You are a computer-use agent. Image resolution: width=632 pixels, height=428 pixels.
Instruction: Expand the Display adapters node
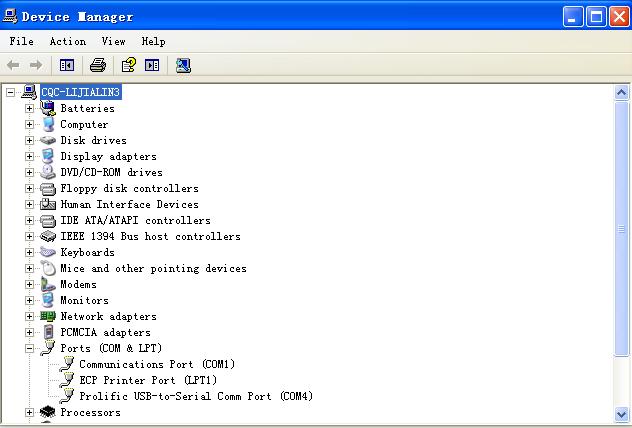29,156
